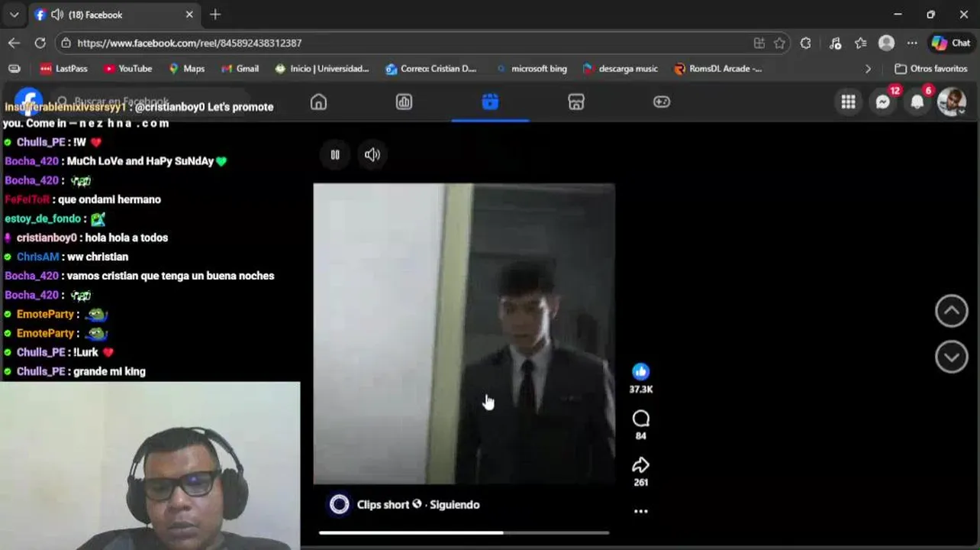
Task: Open Facebook Home tab
Action: [x=318, y=102]
